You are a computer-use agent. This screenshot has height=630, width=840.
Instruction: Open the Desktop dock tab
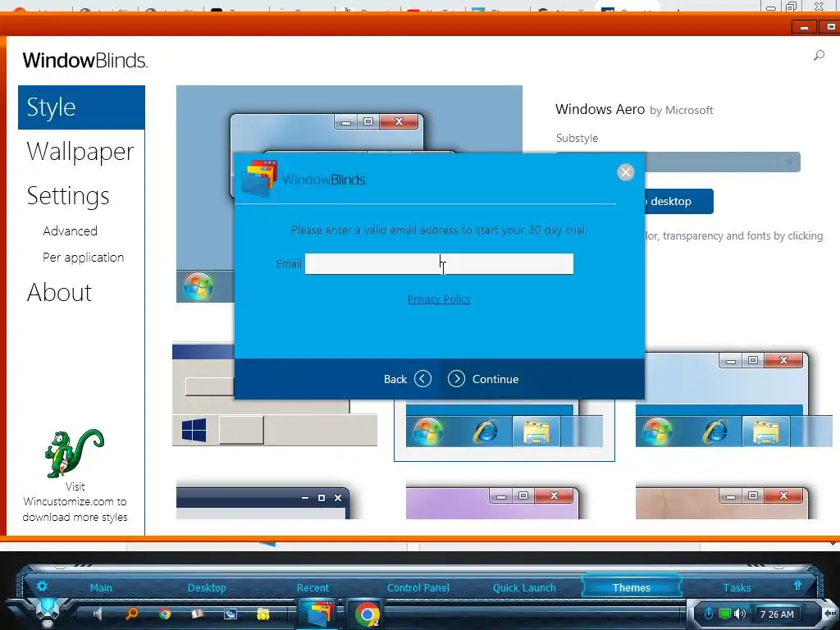(207, 587)
